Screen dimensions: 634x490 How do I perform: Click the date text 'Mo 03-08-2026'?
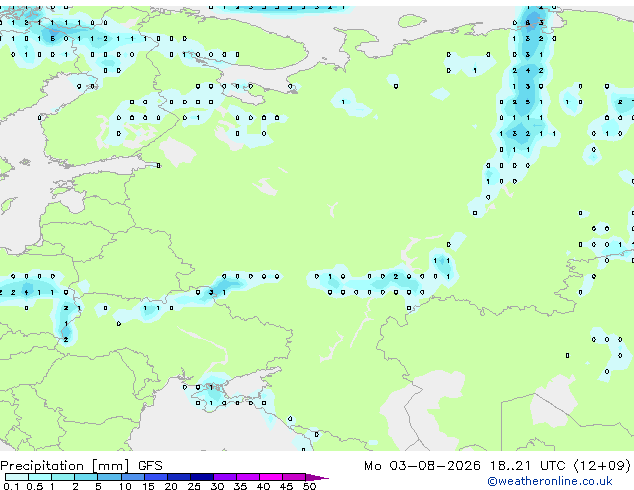pos(422,466)
